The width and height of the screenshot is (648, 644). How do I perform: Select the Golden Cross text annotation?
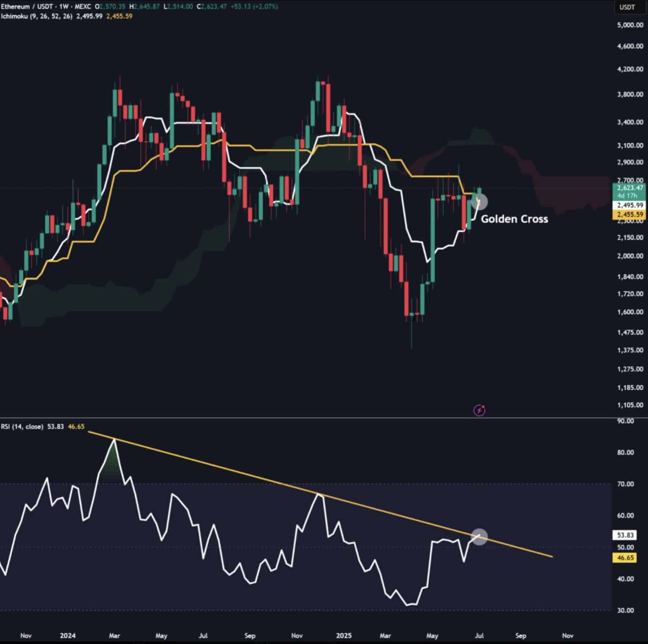tap(515, 219)
